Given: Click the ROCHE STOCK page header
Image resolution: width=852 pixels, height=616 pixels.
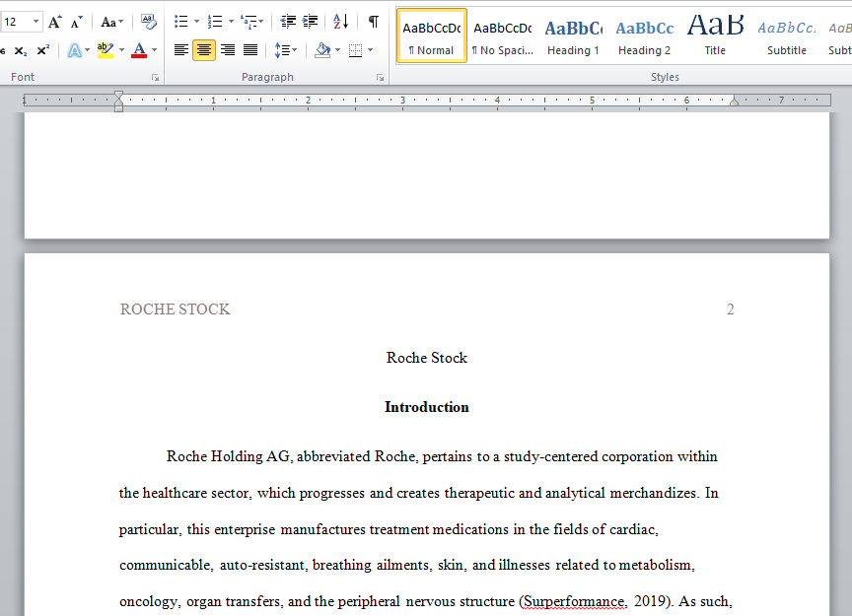Looking at the screenshot, I should pyautogui.click(x=175, y=309).
